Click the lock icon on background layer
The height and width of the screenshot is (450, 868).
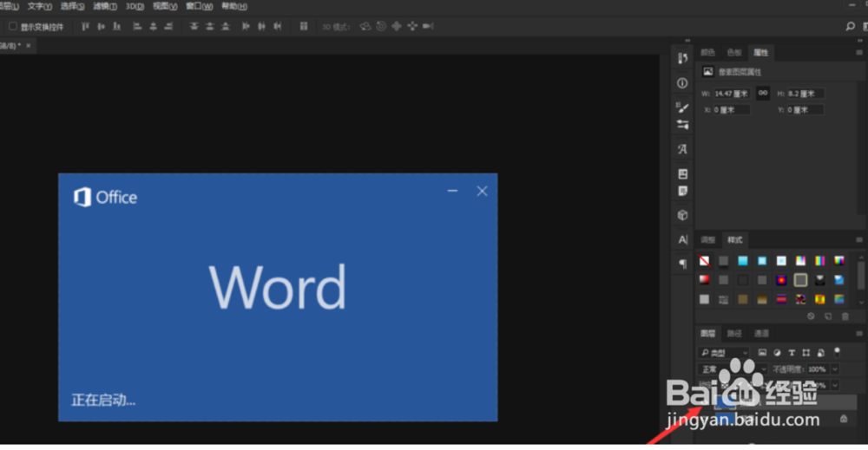tap(844, 419)
